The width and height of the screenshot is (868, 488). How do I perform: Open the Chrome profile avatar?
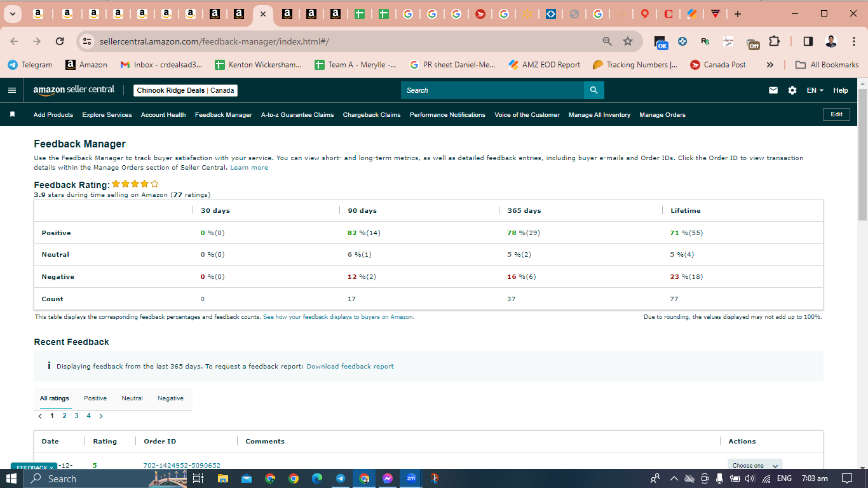point(831,41)
